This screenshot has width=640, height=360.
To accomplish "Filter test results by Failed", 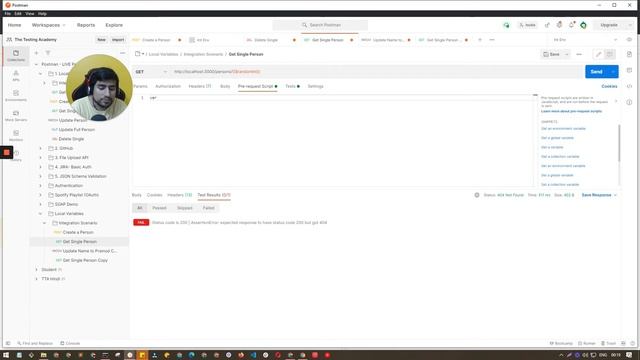I will pyautogui.click(x=209, y=208).
